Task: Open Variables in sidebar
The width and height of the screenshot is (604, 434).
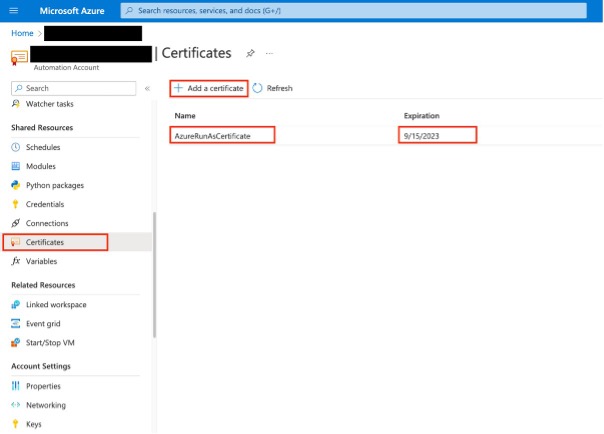Action: 41,261
